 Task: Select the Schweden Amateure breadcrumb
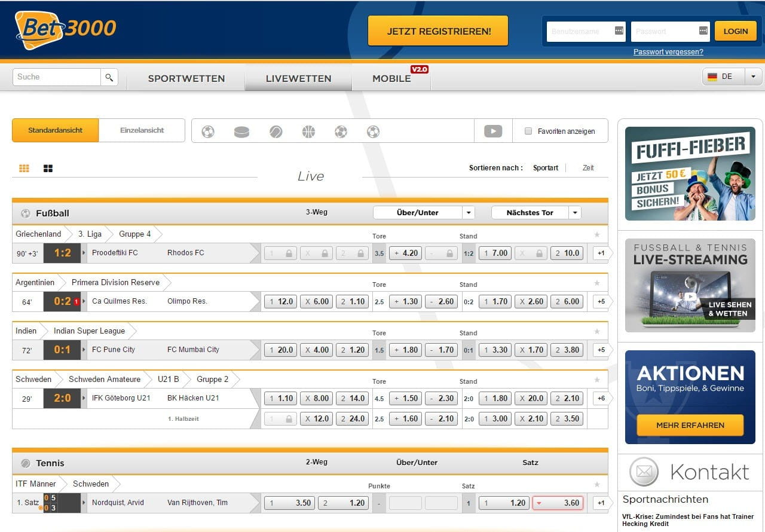105,379
